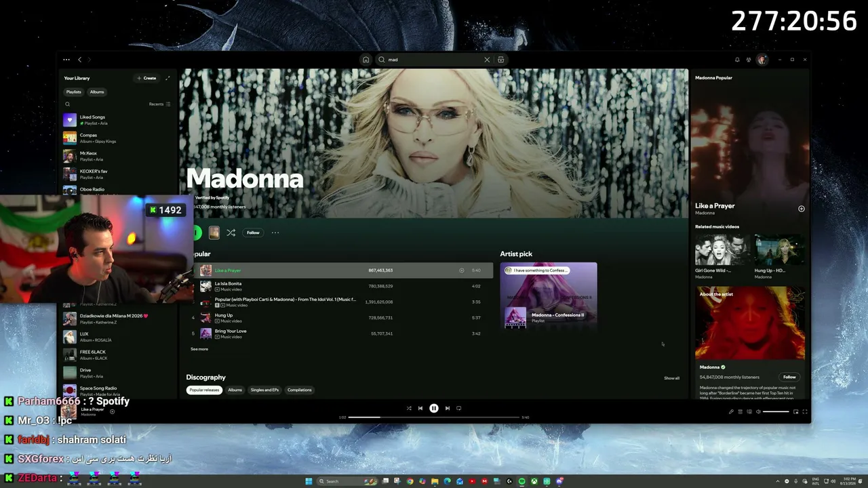868x488 pixels.
Task: Pause the current song
Action: coord(434,408)
